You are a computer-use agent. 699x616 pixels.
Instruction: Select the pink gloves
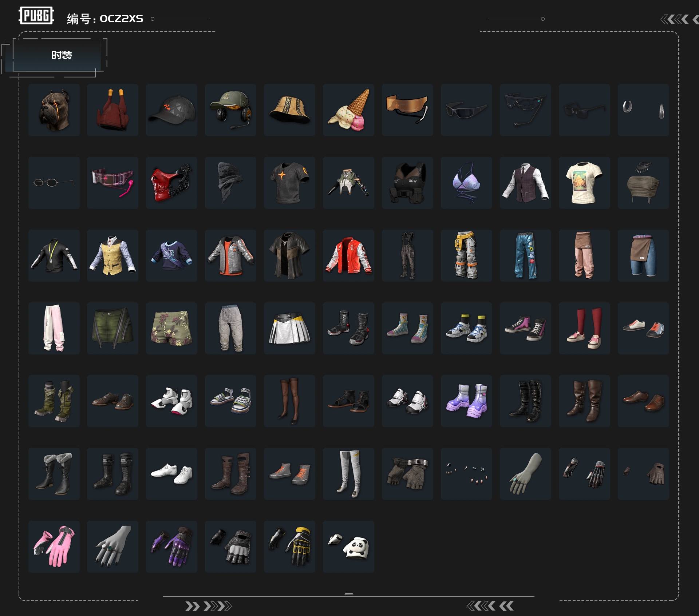pyautogui.click(x=54, y=547)
